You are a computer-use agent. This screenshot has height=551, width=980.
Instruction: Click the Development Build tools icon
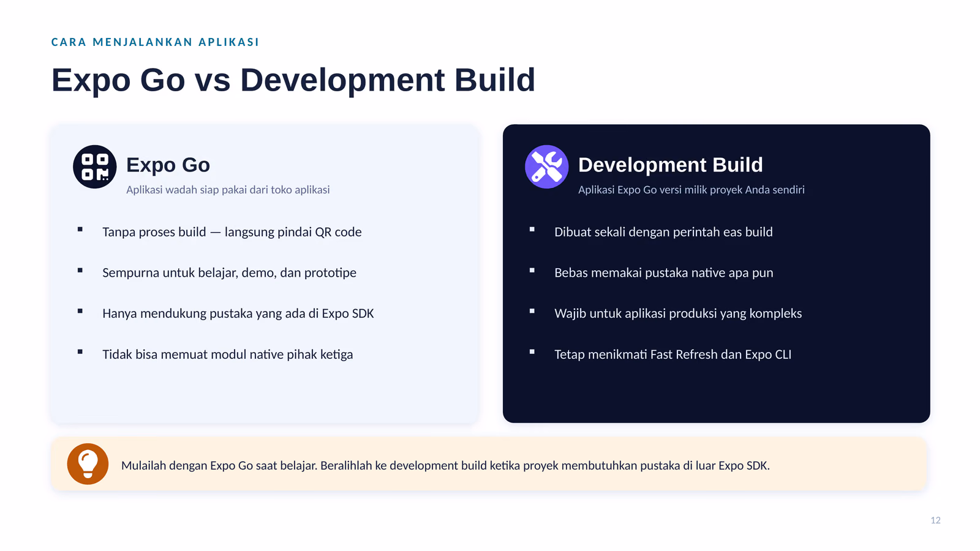pyautogui.click(x=547, y=167)
